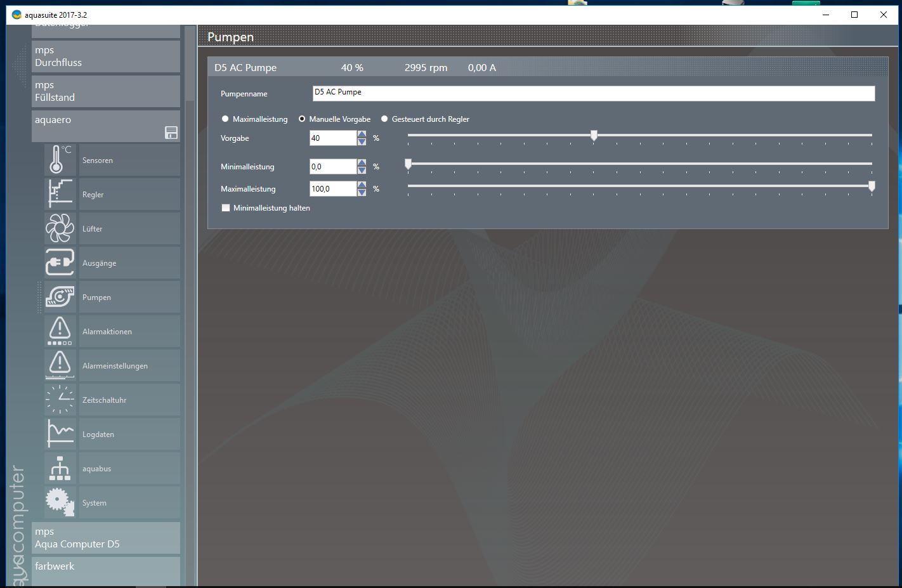
Task: Open Lüfter fan icon
Action: [x=60, y=228]
